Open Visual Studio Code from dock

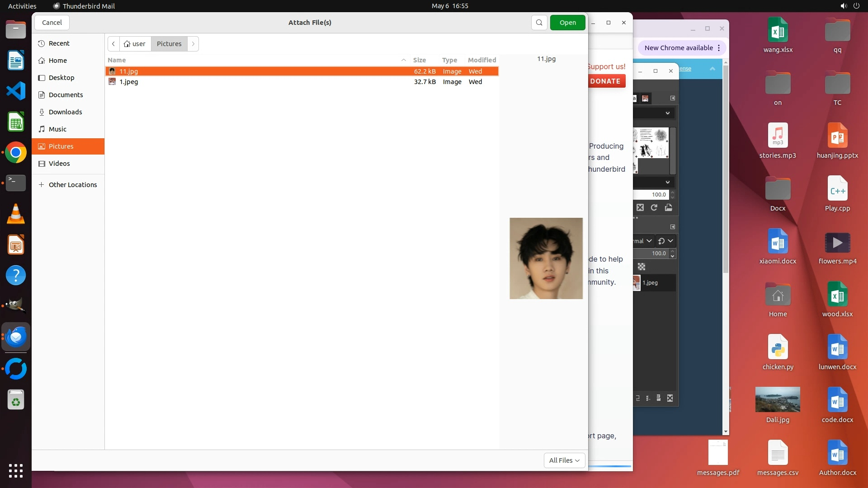[x=16, y=91]
